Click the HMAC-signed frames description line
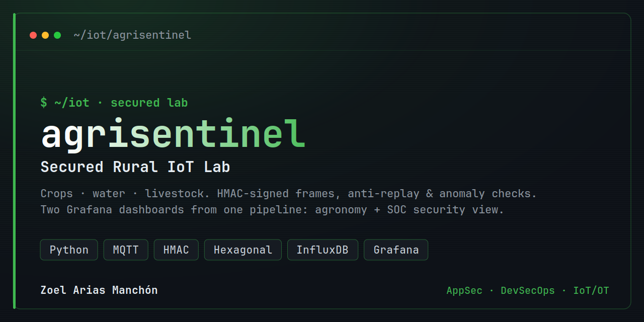The width and height of the screenshot is (644, 322). [289, 194]
